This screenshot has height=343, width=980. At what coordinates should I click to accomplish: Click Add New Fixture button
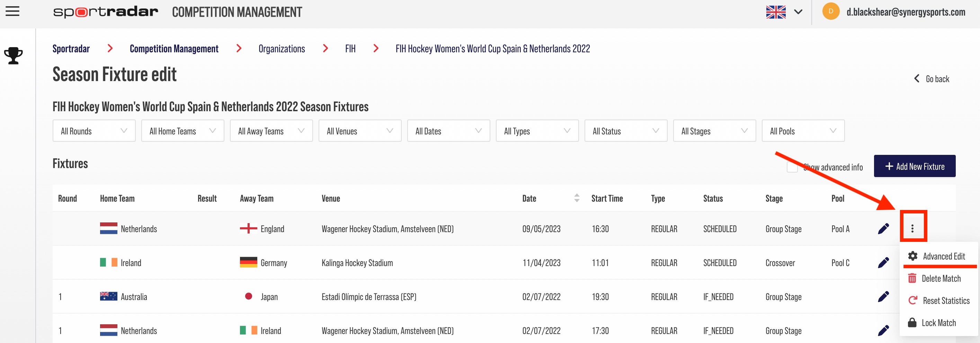pyautogui.click(x=915, y=166)
